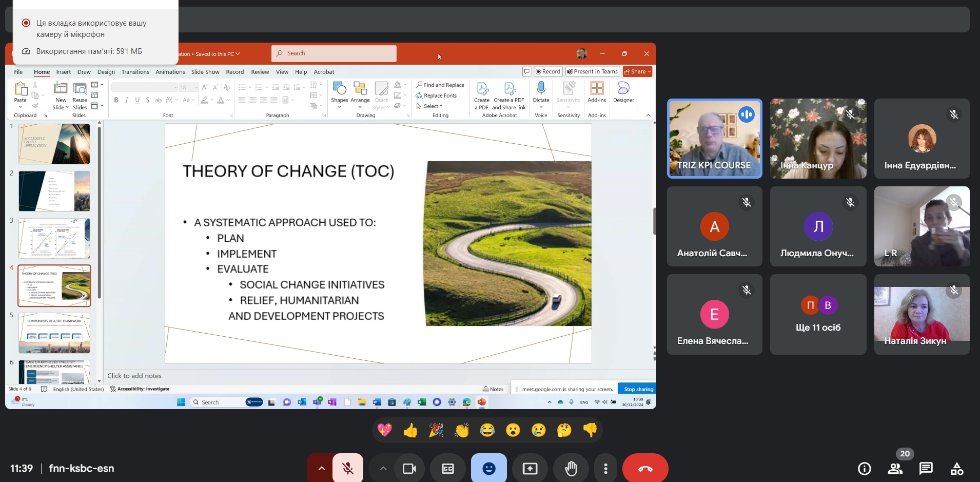Screen dimensions: 980x482
Task: Send sparkling heart reaction
Action: pyautogui.click(x=385, y=430)
